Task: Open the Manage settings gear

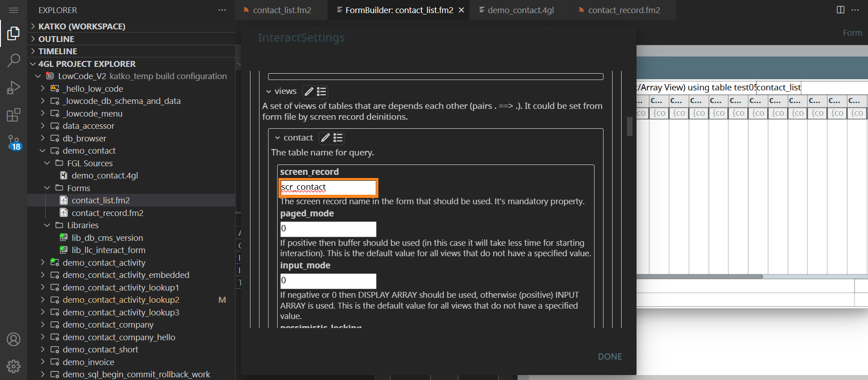Action: tap(14, 366)
